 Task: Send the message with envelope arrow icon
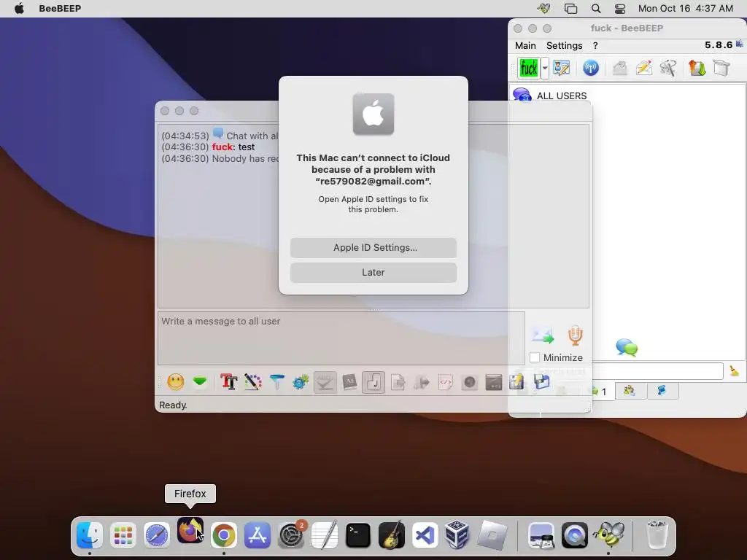point(543,335)
